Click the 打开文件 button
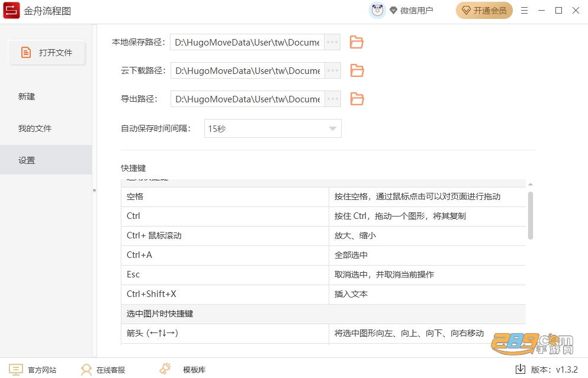The height and width of the screenshot is (378, 588). (x=47, y=53)
